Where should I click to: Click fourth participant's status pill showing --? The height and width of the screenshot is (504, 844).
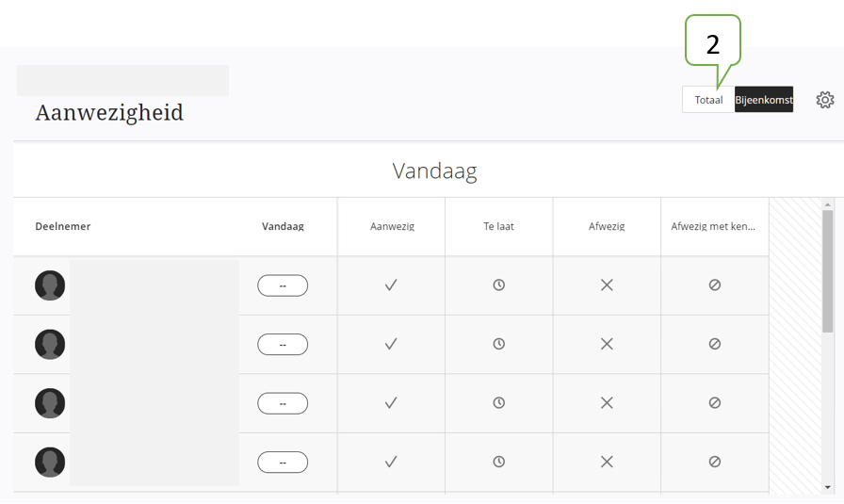[x=283, y=462]
